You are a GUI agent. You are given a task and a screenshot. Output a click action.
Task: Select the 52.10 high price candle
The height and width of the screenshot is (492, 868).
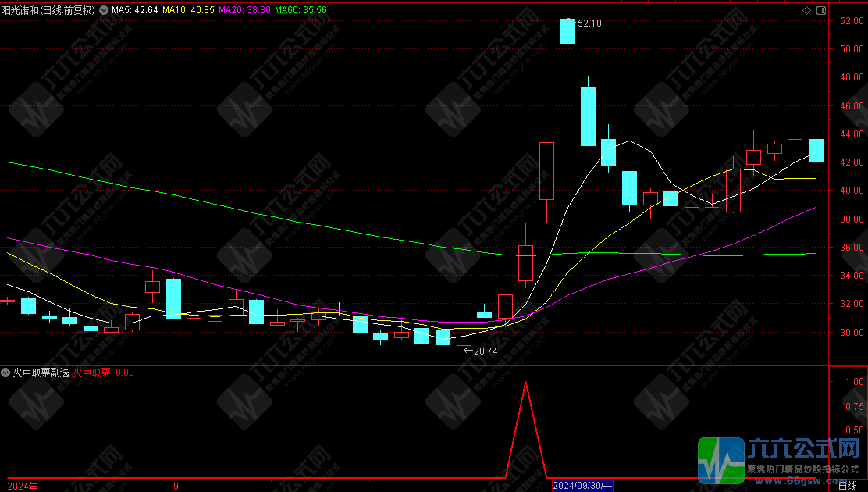(567, 31)
